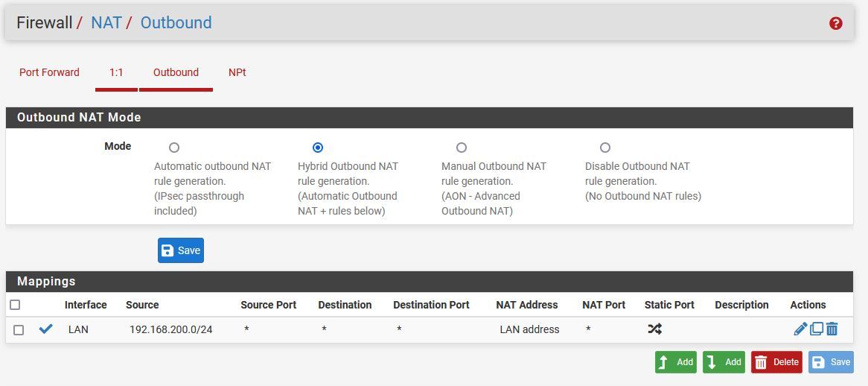The height and width of the screenshot is (386, 868).
Task: Delete the LAN mapping via trash icon
Action: click(832, 329)
